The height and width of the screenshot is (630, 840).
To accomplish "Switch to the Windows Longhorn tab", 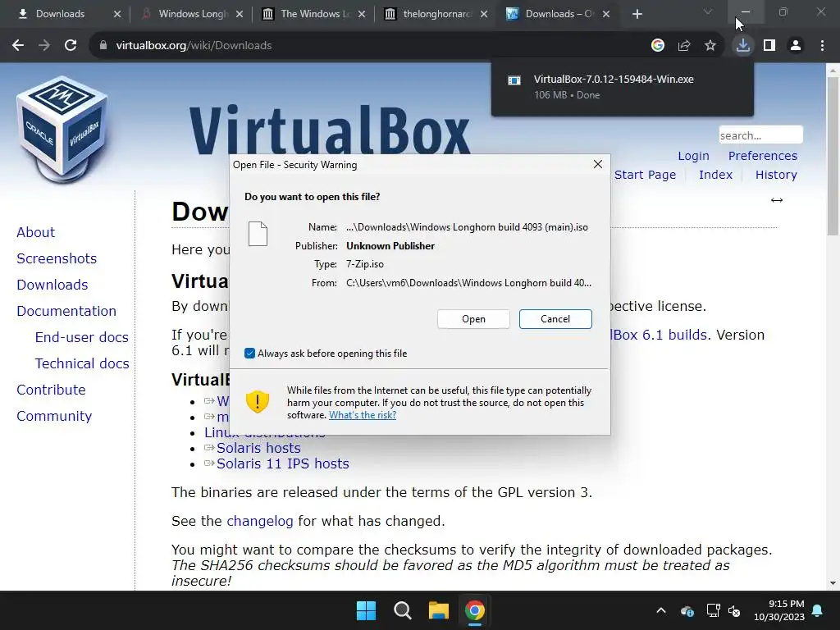I will (192, 14).
